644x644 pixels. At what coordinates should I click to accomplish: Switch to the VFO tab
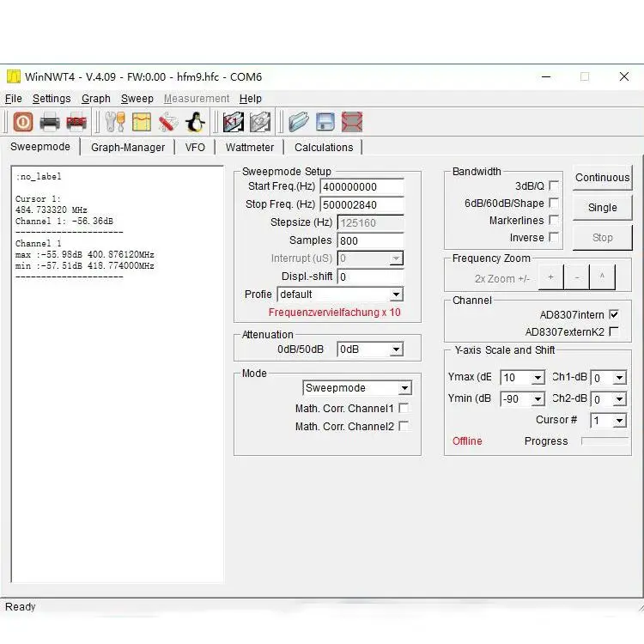pyautogui.click(x=195, y=148)
